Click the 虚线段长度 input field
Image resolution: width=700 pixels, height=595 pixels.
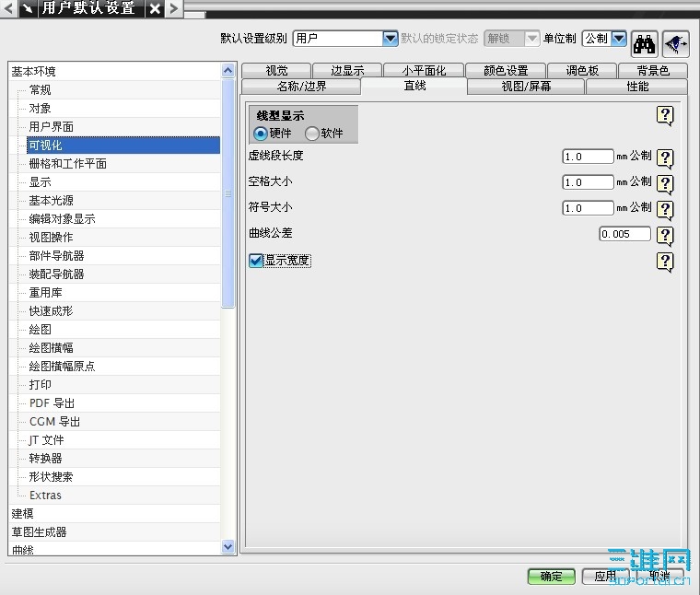588,157
